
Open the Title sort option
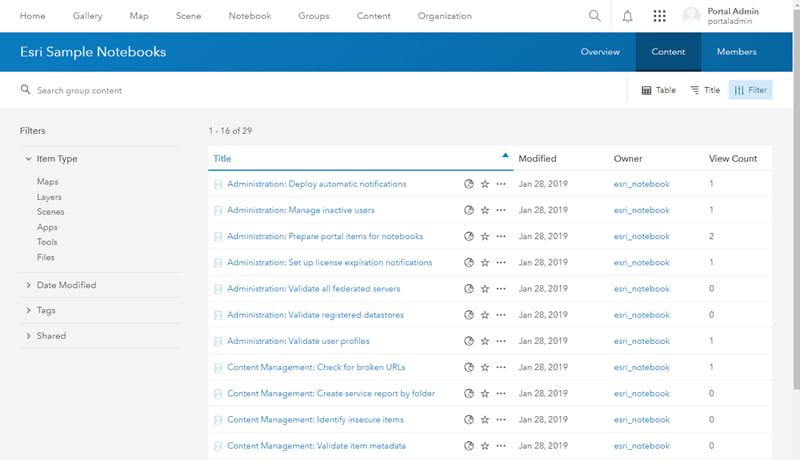coord(705,90)
